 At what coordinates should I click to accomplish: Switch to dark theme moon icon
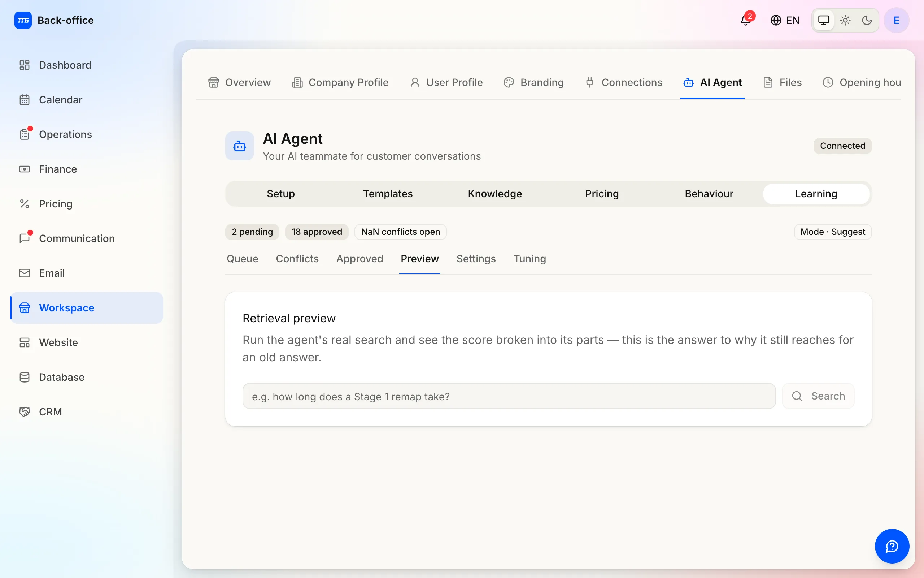tap(867, 20)
